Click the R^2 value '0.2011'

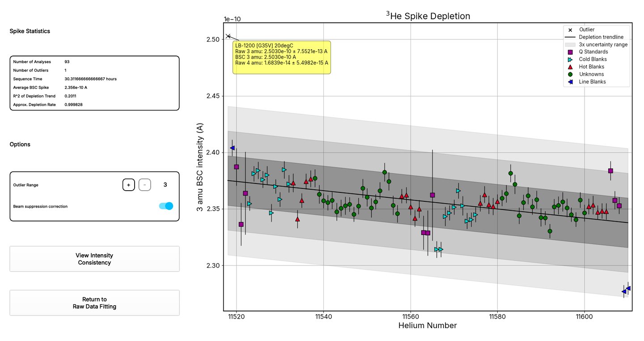(71, 96)
